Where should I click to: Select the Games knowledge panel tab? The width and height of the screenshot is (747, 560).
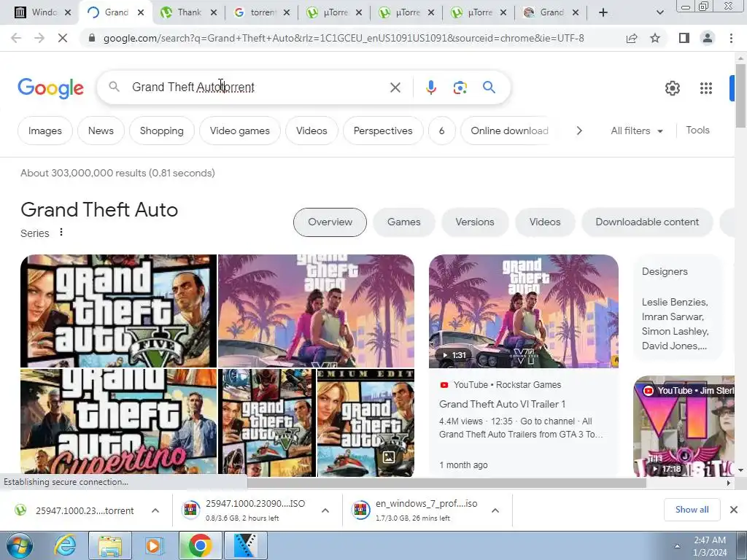pos(403,222)
